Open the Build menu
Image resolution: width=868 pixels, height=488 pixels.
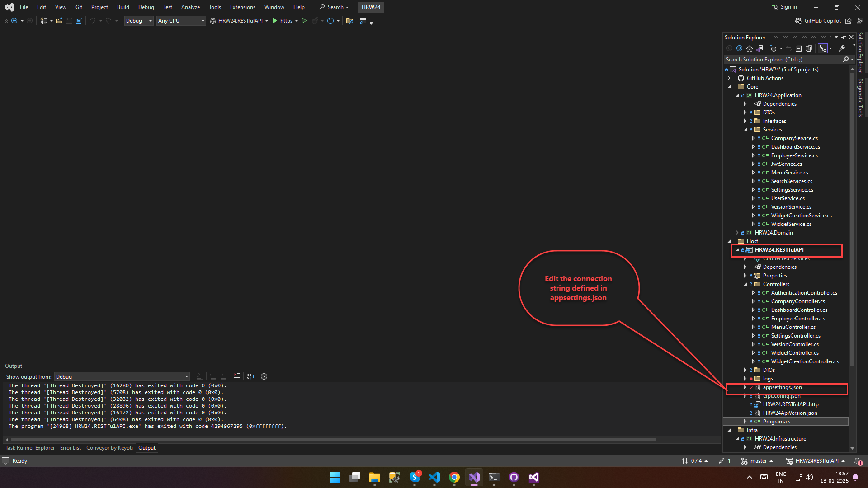click(123, 7)
